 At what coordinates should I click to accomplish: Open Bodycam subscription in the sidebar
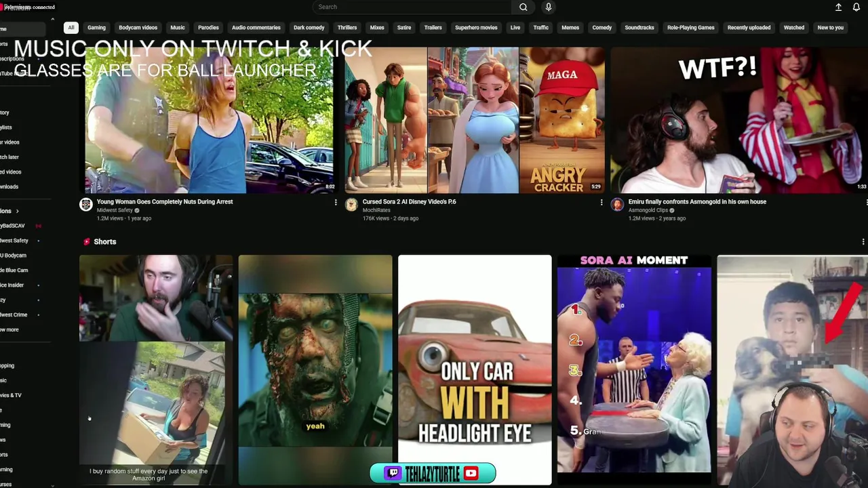(x=13, y=256)
